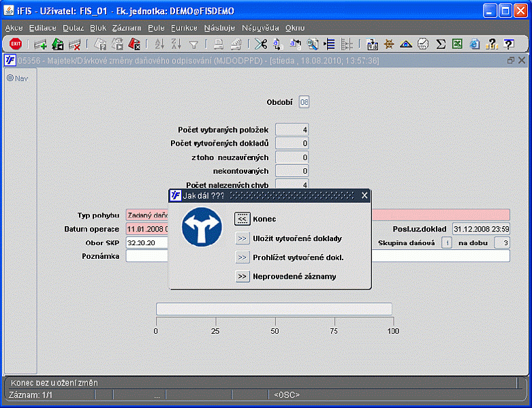The image size is (532, 408).
Task: Click the Neprovedené záznamy arrow button
Action: pyautogui.click(x=242, y=277)
